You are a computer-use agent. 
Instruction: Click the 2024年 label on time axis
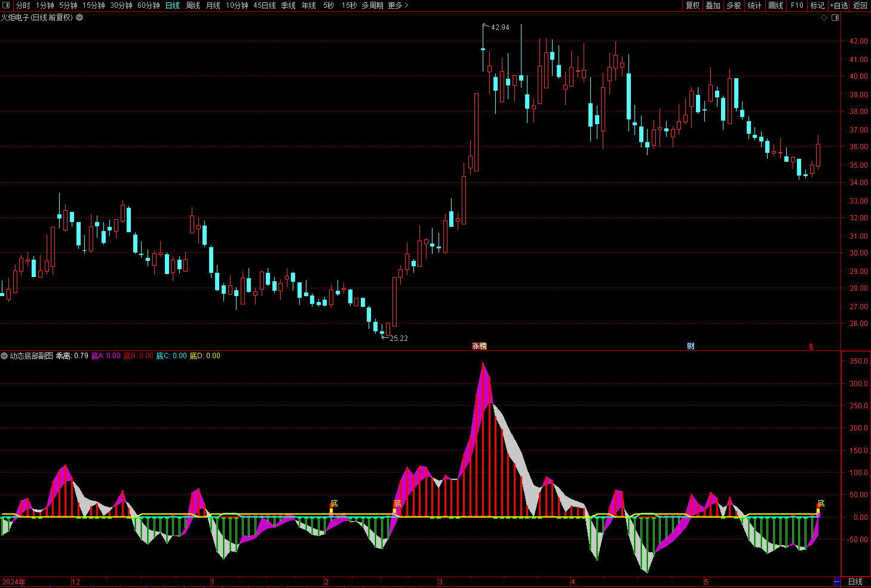point(14,582)
